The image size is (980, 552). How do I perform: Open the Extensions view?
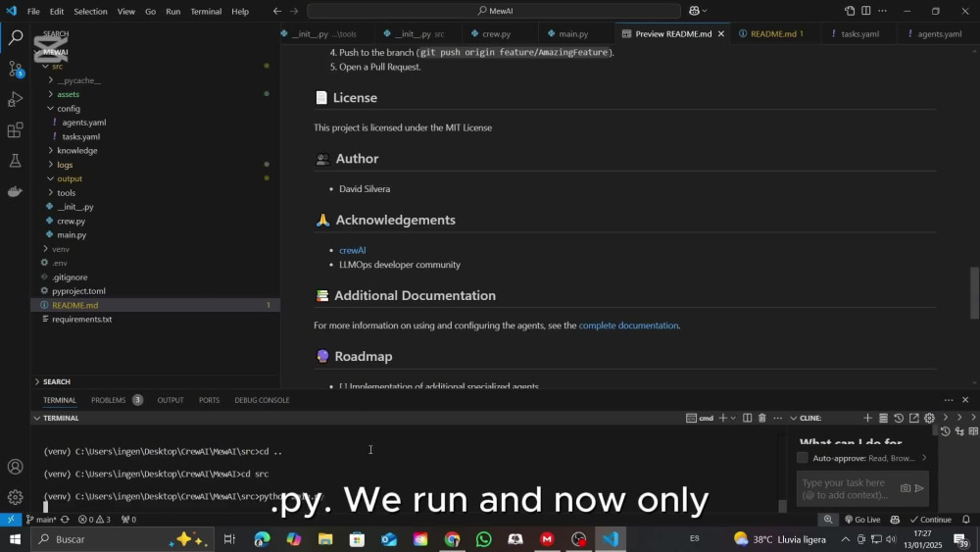[16, 130]
